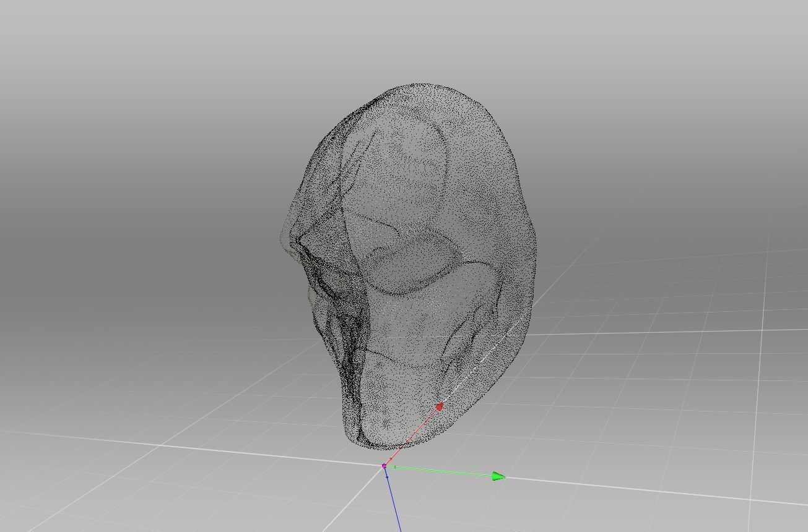808x532 pixels.
Task: Click the red axis arrow of the gizmo
Action: pyautogui.click(x=439, y=407)
